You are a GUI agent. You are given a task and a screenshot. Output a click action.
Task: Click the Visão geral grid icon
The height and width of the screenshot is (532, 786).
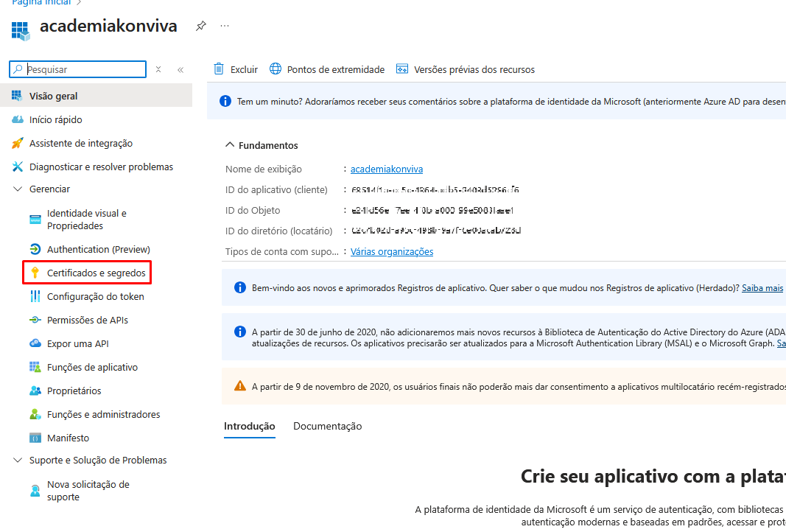17,96
